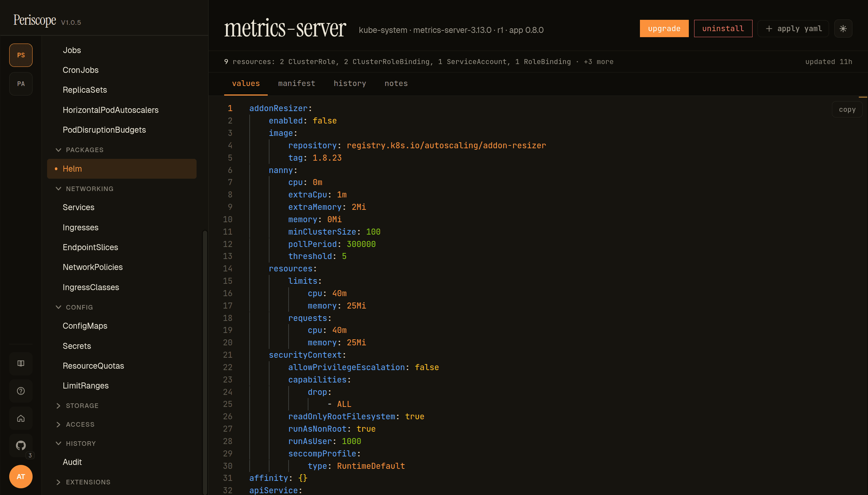
Task: Click the 'addonResizer:' key
Action: coord(280,108)
